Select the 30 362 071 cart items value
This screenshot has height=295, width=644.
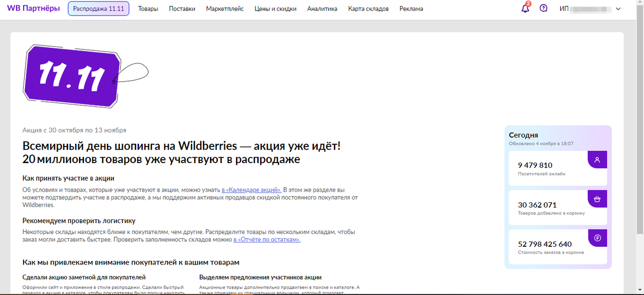(x=537, y=204)
